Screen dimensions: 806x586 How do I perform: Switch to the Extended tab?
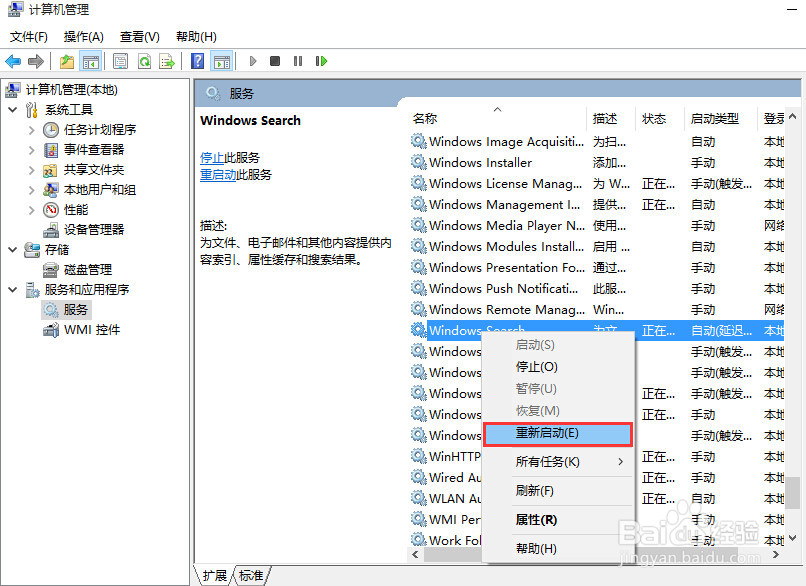pos(214,576)
